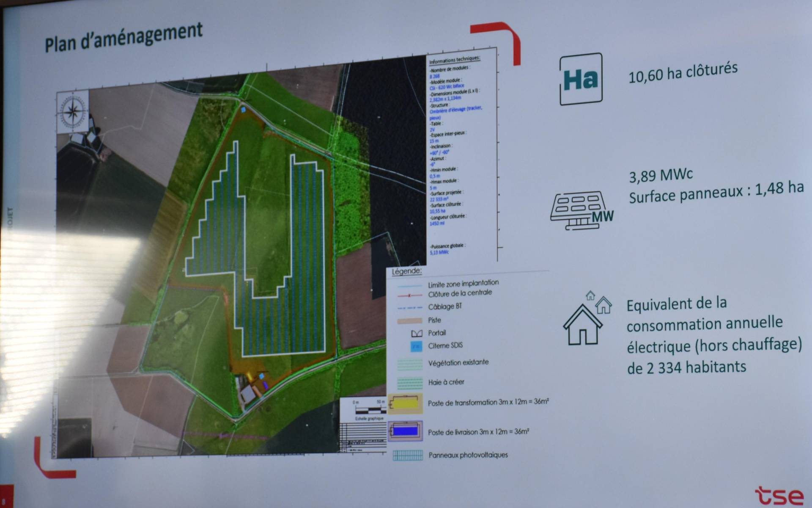812x508 pixels.
Task: Click the yellow Poste de transformation swatch
Action: click(405, 403)
